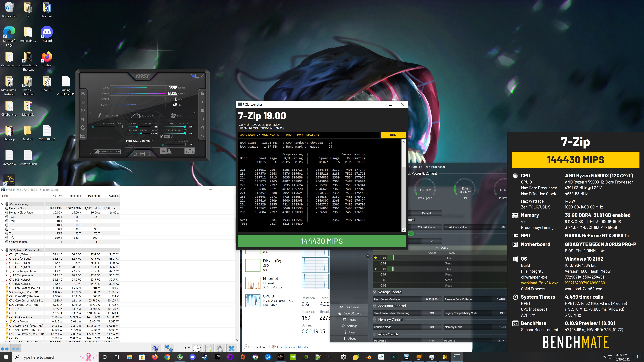Toggle Coupled Mode ON switch
644x362 pixels.
coord(432,327)
